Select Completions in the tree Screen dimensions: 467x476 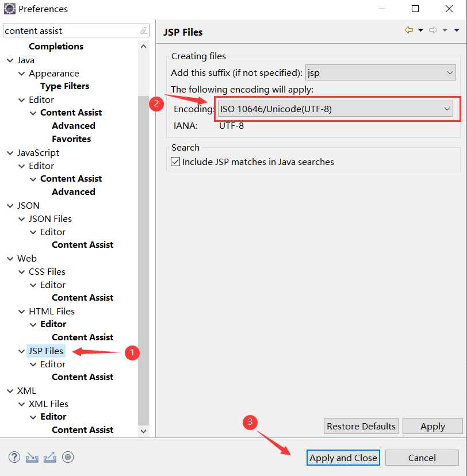coord(56,47)
